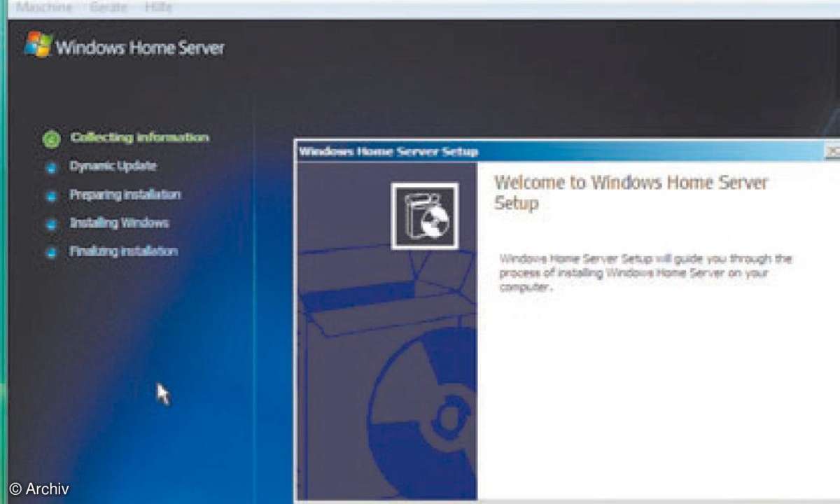
Task: Close the Windows Home Server Setup dialog
Action: point(832,151)
